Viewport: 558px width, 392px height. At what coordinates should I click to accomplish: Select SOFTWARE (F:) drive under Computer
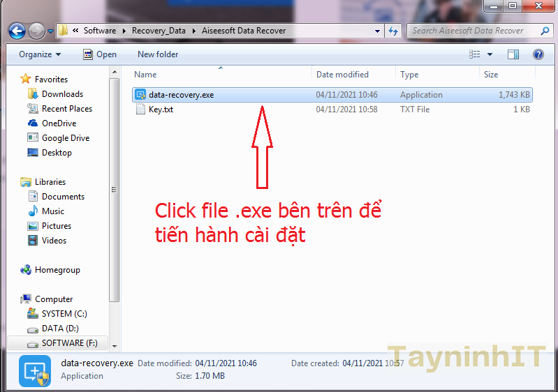pyautogui.click(x=69, y=343)
